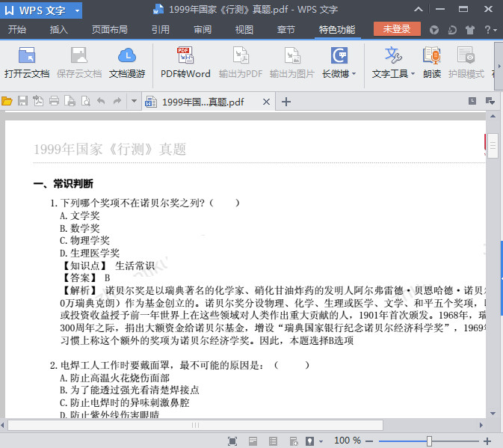Close the 1999年国...真题.pdf tab

click(x=266, y=102)
